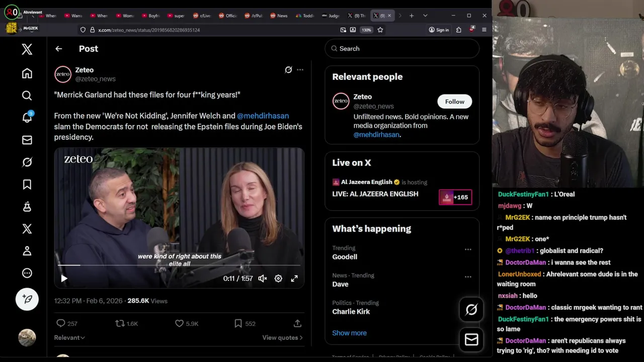Open the Dave trending topic
The image size is (644, 362).
[x=340, y=284]
